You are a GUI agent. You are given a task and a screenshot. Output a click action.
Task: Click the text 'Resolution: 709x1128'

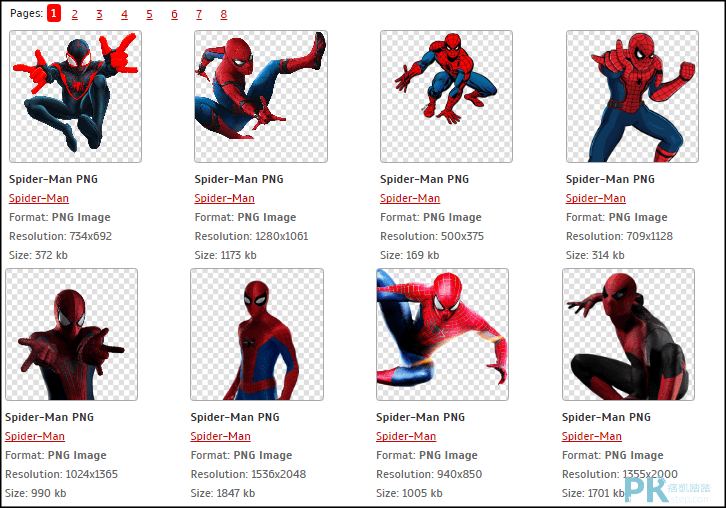coord(620,236)
